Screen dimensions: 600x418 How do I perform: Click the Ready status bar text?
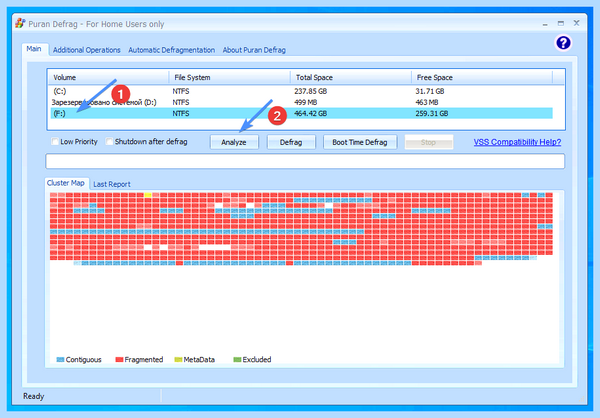coord(34,396)
